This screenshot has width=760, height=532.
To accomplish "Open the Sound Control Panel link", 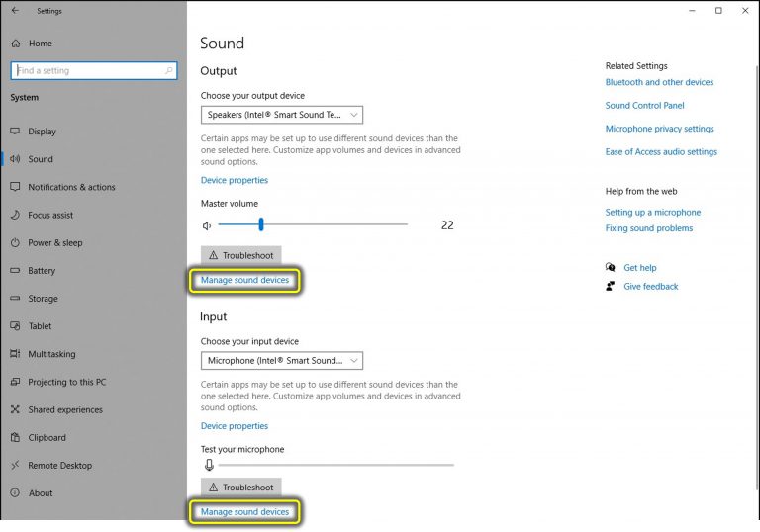I will pos(644,106).
